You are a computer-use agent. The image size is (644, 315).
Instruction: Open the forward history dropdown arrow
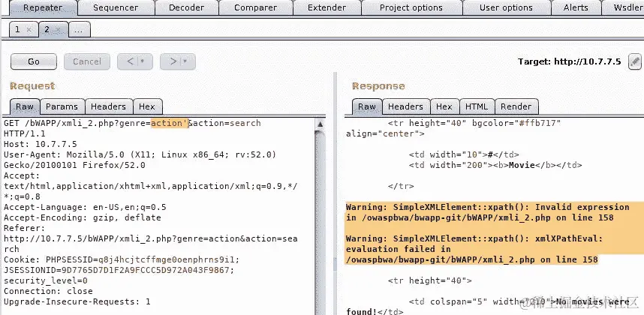tap(185, 61)
